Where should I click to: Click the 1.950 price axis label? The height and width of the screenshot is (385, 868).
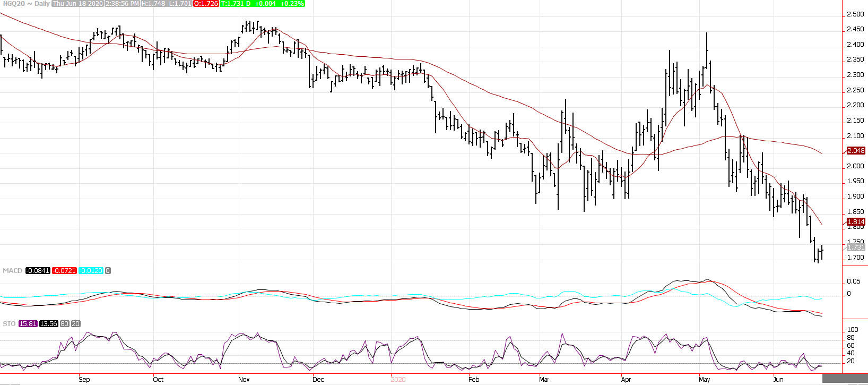855,182
